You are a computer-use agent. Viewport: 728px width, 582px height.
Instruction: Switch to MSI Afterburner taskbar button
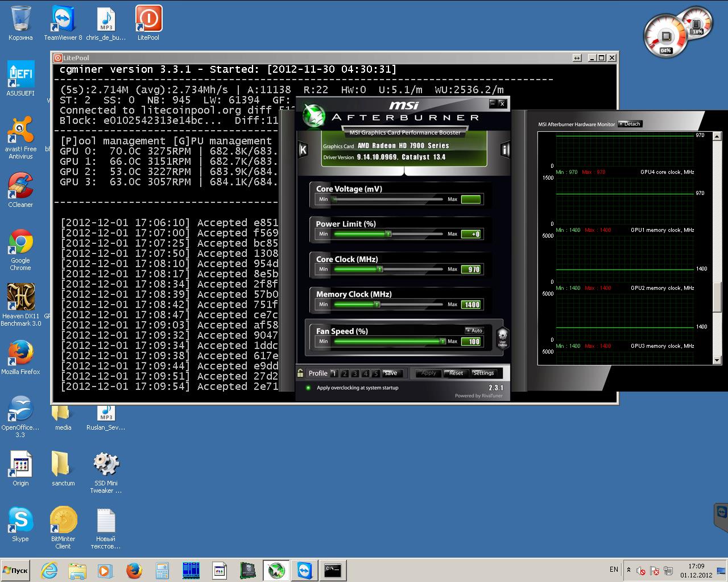pos(276,571)
